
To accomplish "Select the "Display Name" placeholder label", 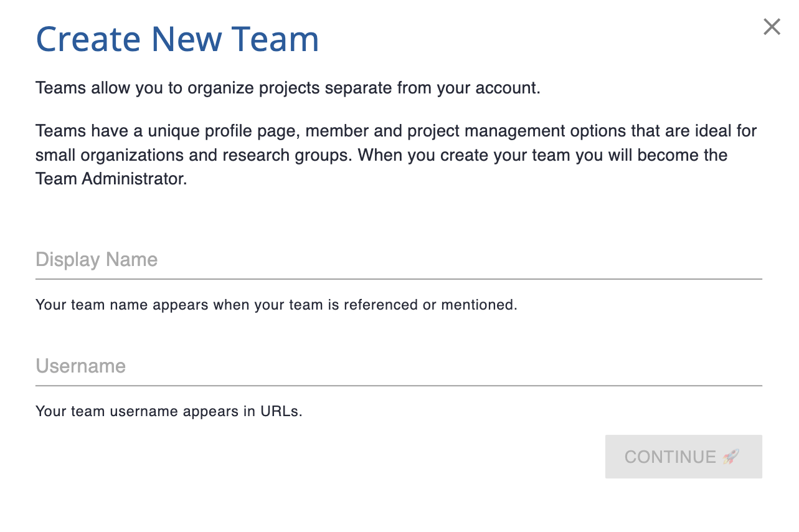I will tap(97, 259).
